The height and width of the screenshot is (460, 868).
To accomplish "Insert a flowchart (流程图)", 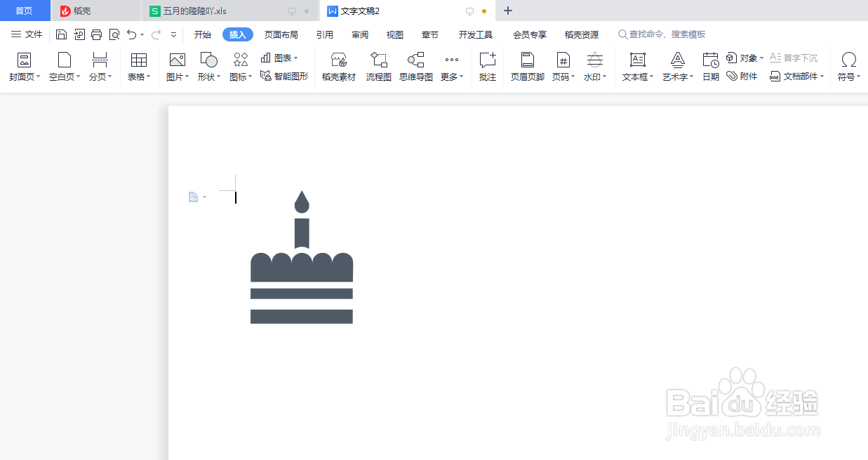I will (379, 67).
